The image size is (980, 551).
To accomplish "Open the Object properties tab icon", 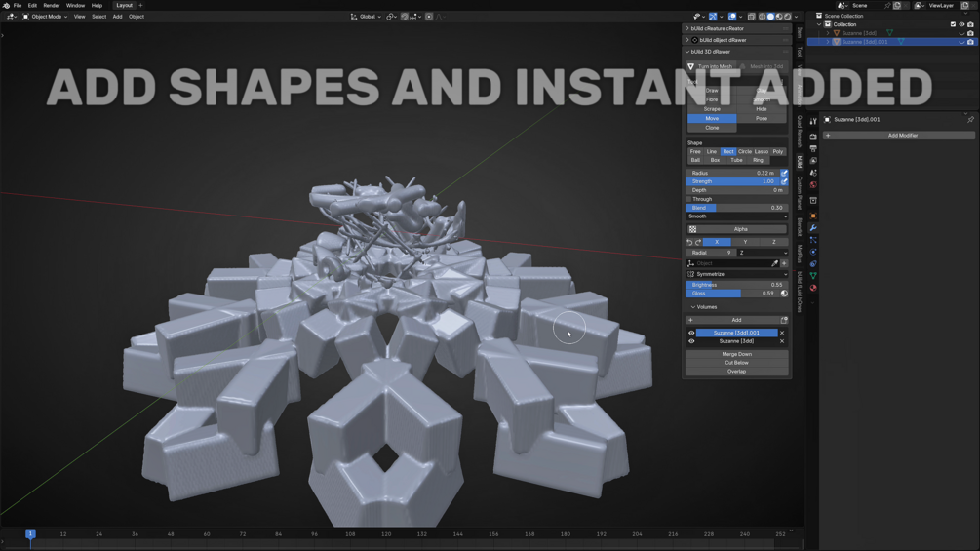I will [813, 216].
